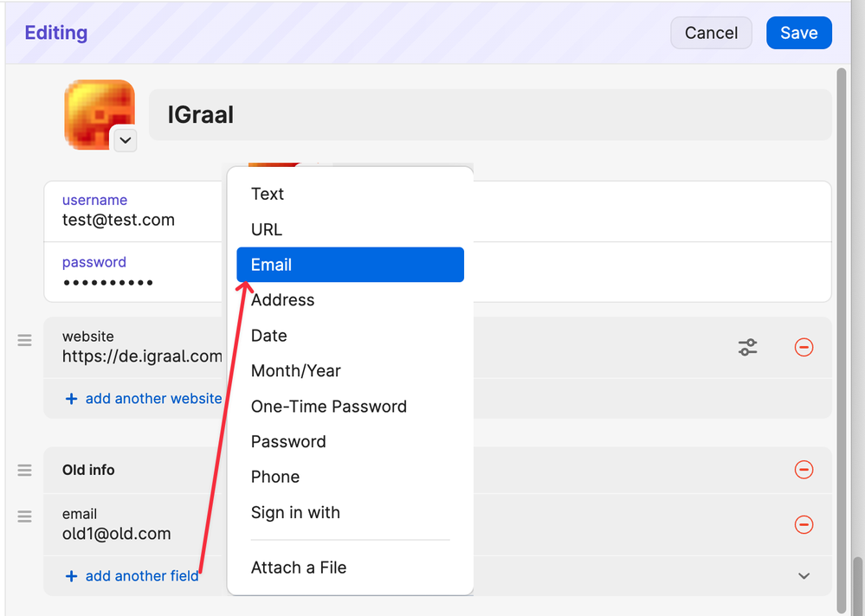Click the remove icon for the website field

(804, 347)
